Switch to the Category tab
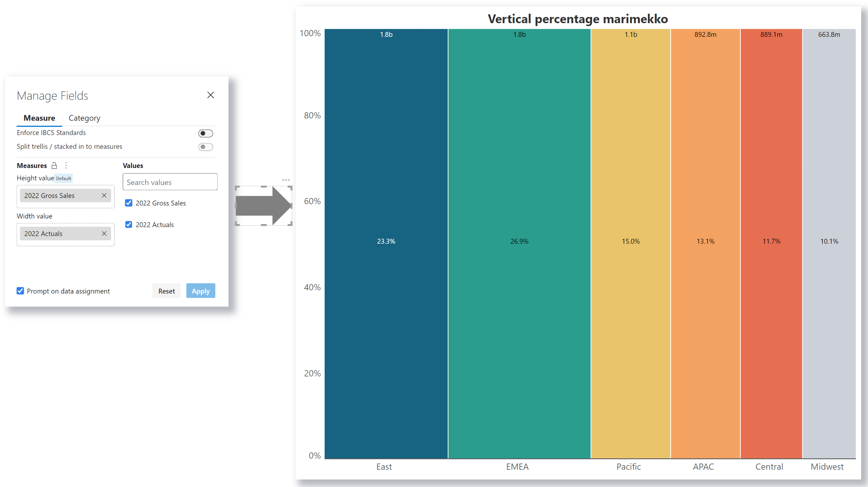 [84, 118]
